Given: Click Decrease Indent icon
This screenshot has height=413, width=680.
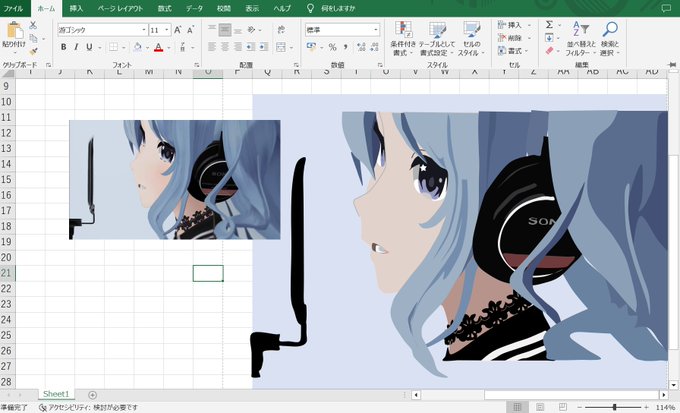Looking at the screenshot, I should point(251,47).
